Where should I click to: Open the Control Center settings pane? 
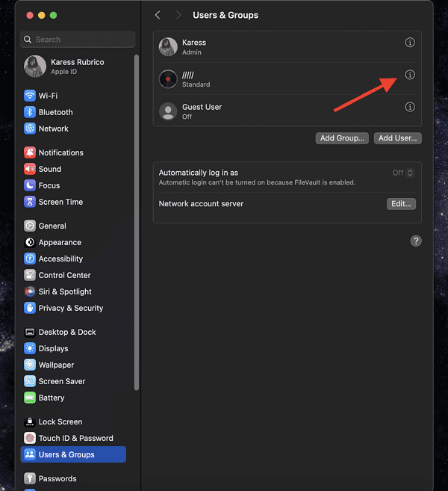click(64, 275)
